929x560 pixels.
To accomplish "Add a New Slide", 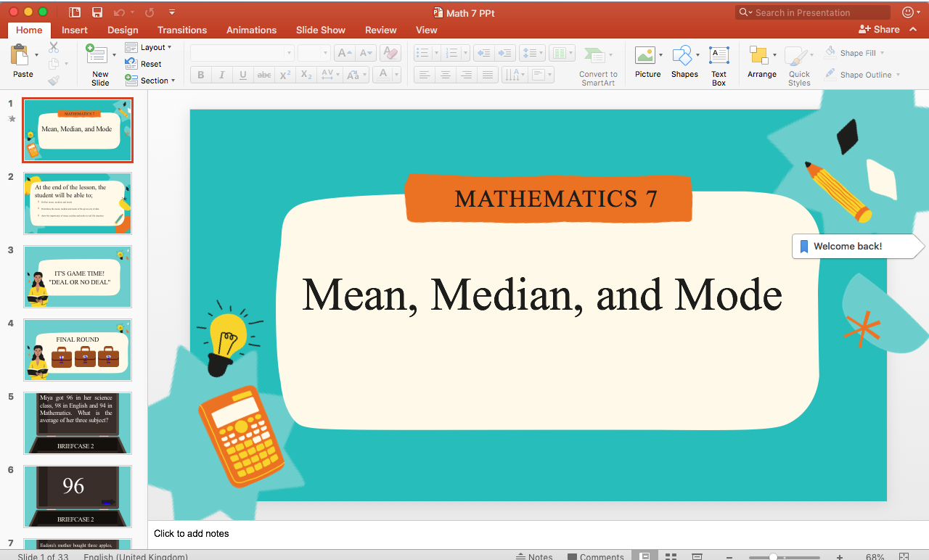I will (x=96, y=56).
